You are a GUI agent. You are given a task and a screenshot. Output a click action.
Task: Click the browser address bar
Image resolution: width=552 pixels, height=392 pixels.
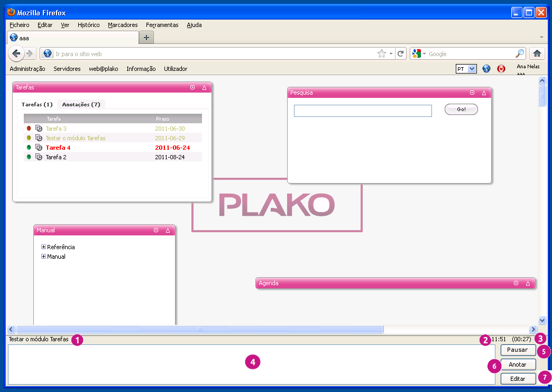pyautogui.click(x=215, y=53)
